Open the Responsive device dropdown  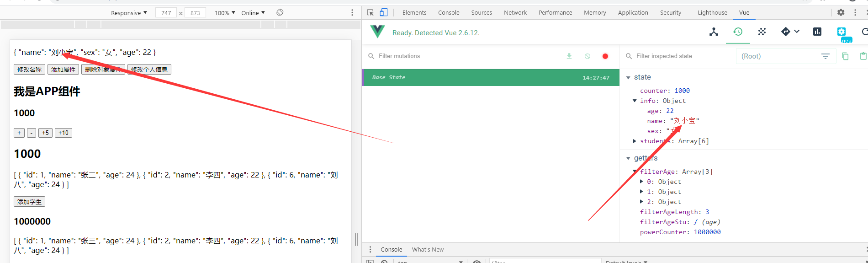[129, 13]
